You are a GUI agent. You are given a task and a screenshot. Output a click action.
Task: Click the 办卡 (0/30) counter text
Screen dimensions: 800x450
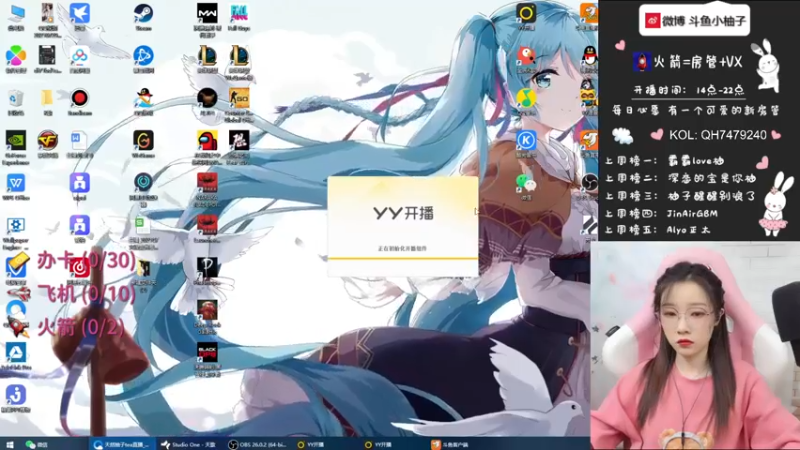tap(86, 261)
